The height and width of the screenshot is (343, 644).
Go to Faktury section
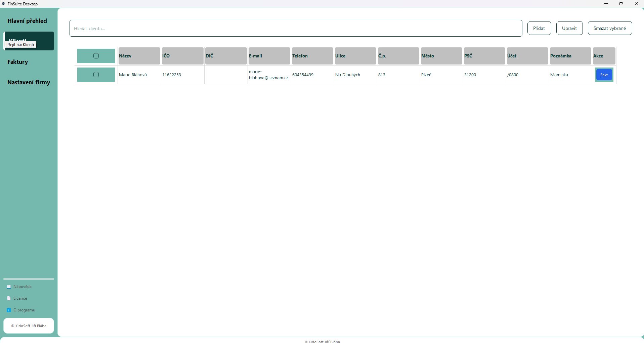(x=18, y=62)
